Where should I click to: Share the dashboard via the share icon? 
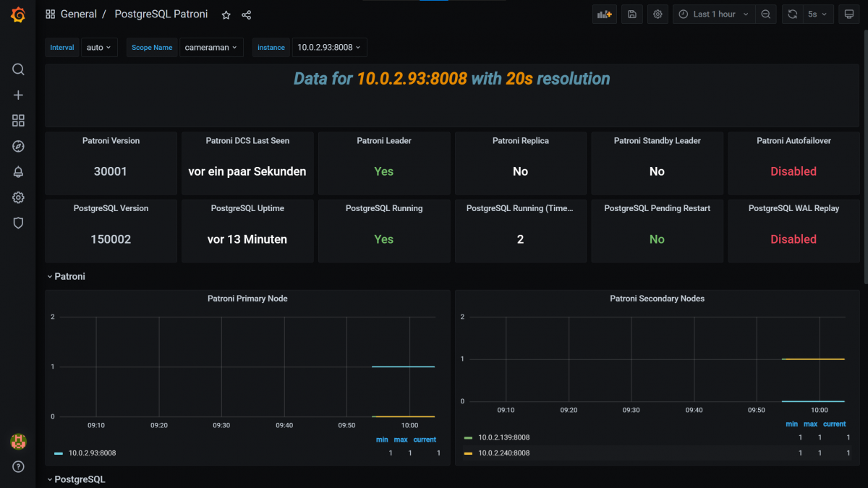tap(246, 14)
